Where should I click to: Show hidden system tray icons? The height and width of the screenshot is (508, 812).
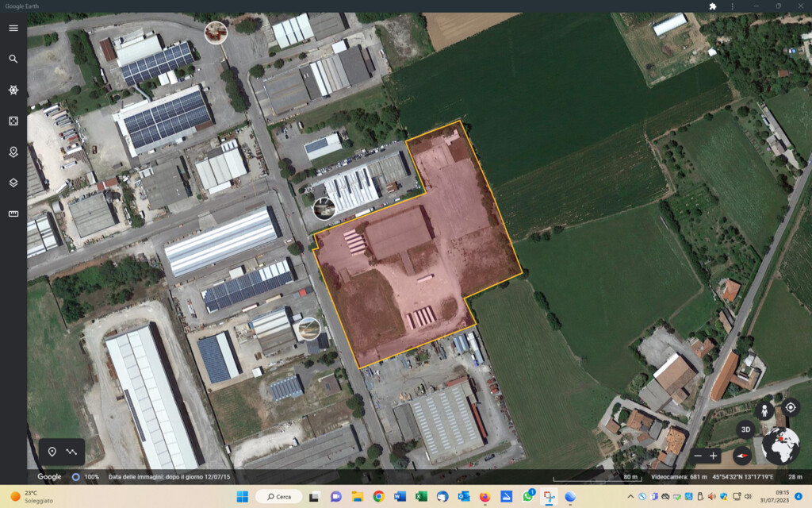[630, 497]
